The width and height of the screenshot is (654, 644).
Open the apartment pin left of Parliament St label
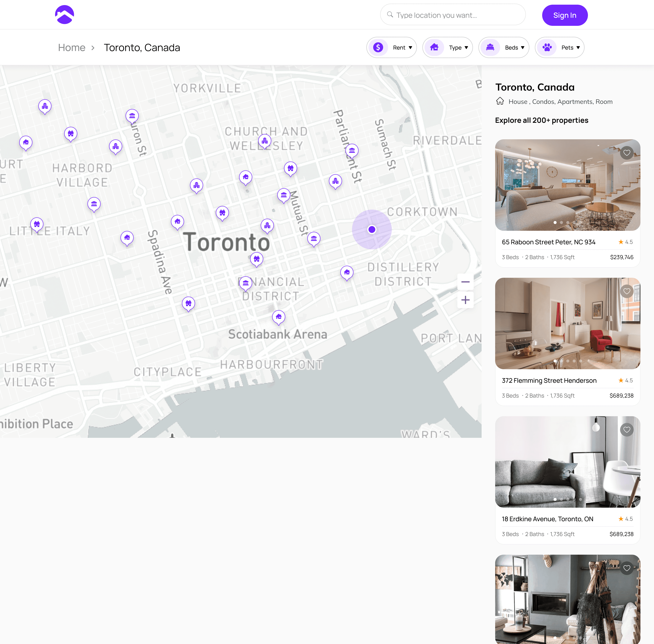click(335, 182)
